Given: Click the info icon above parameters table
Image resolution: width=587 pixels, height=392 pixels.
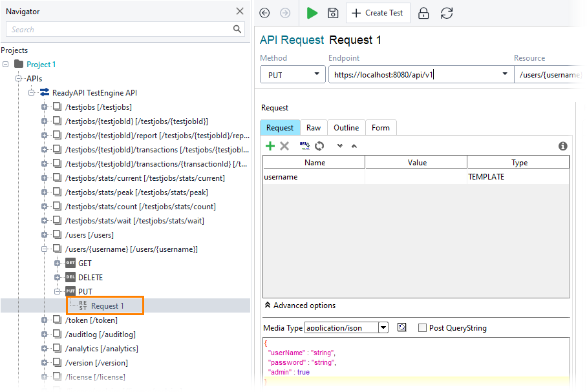Looking at the screenshot, I should point(563,147).
